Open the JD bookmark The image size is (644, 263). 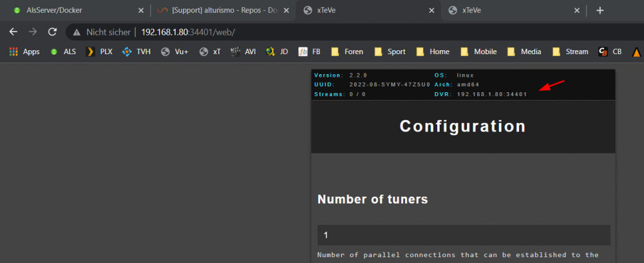[277, 52]
